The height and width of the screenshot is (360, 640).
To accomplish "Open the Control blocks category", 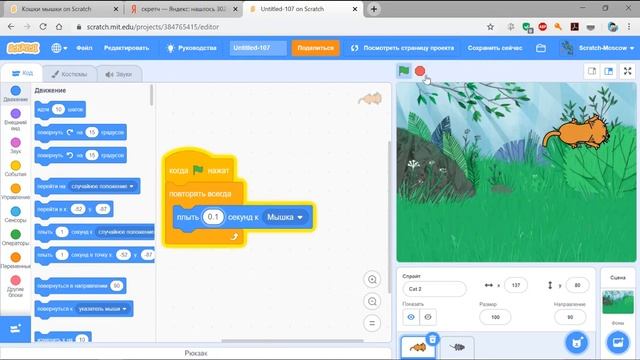I will coord(16,191).
